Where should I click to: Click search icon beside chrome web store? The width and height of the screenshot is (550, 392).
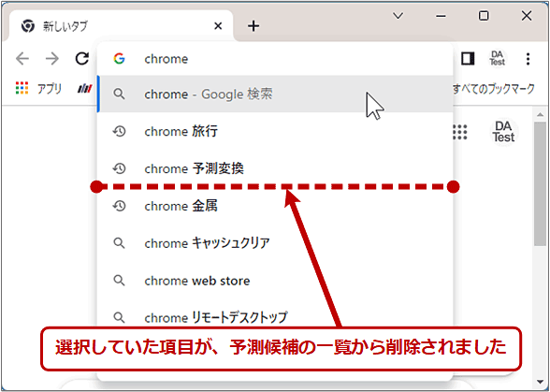pyautogui.click(x=120, y=281)
